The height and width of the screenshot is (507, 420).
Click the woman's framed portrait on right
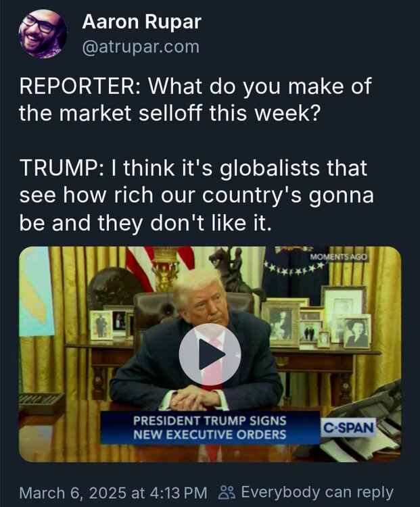[356, 331]
